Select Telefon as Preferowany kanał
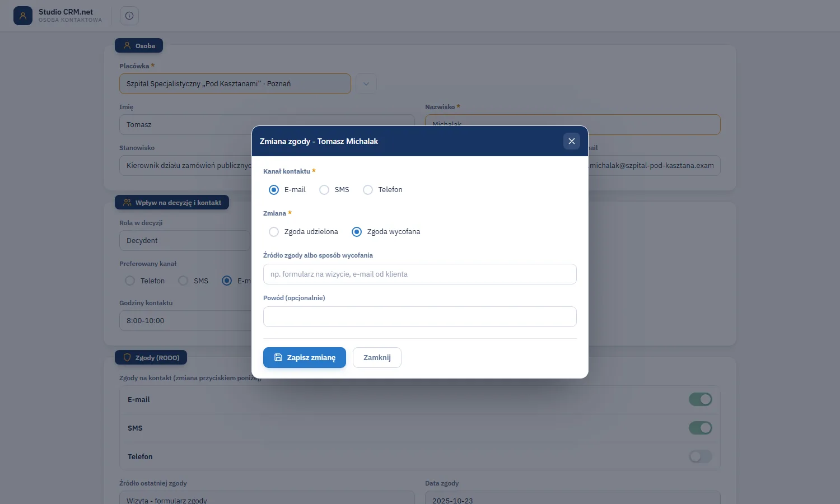The width and height of the screenshot is (840, 504). pos(130,281)
